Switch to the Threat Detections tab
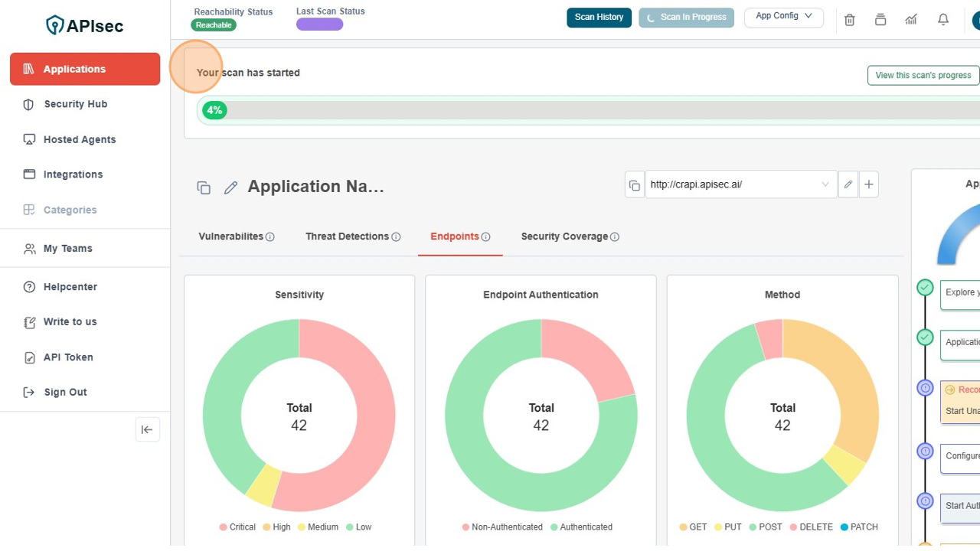980x551 pixels. tap(347, 236)
